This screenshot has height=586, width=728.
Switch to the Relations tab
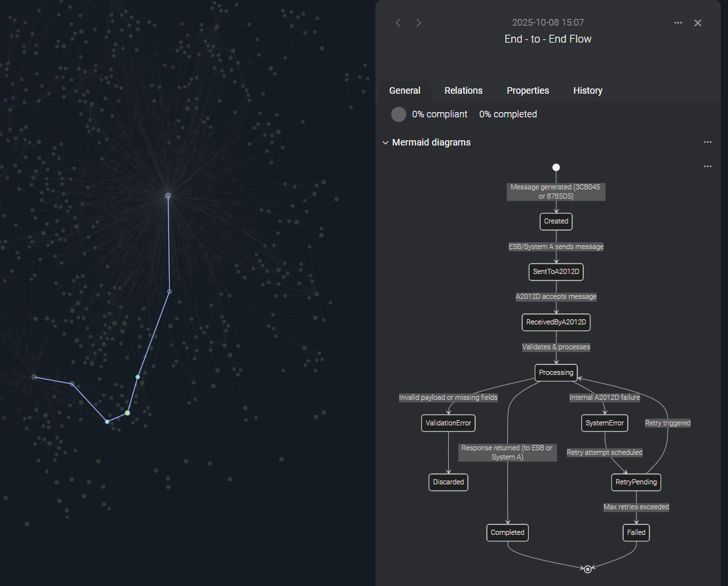click(x=463, y=90)
